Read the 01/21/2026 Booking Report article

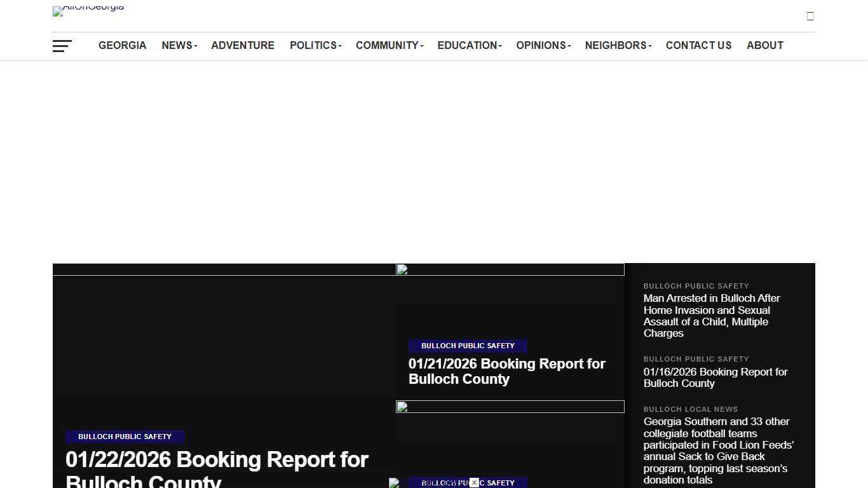coord(506,371)
